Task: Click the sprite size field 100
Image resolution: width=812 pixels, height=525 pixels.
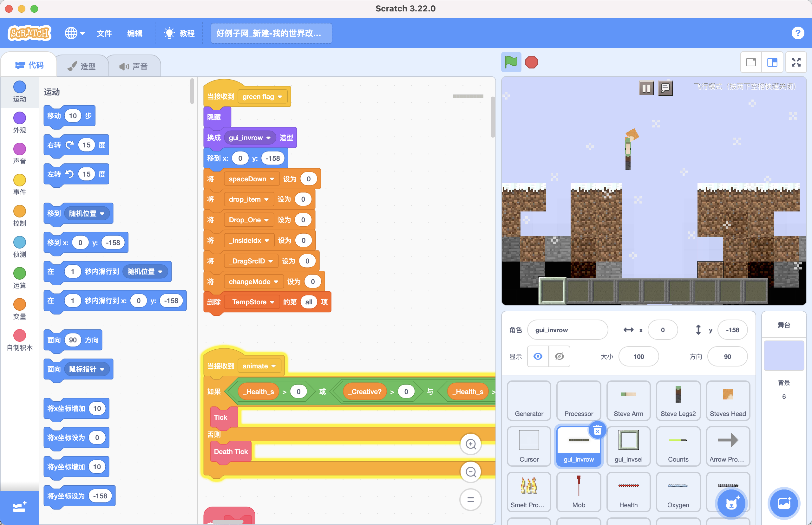Action: pos(638,357)
